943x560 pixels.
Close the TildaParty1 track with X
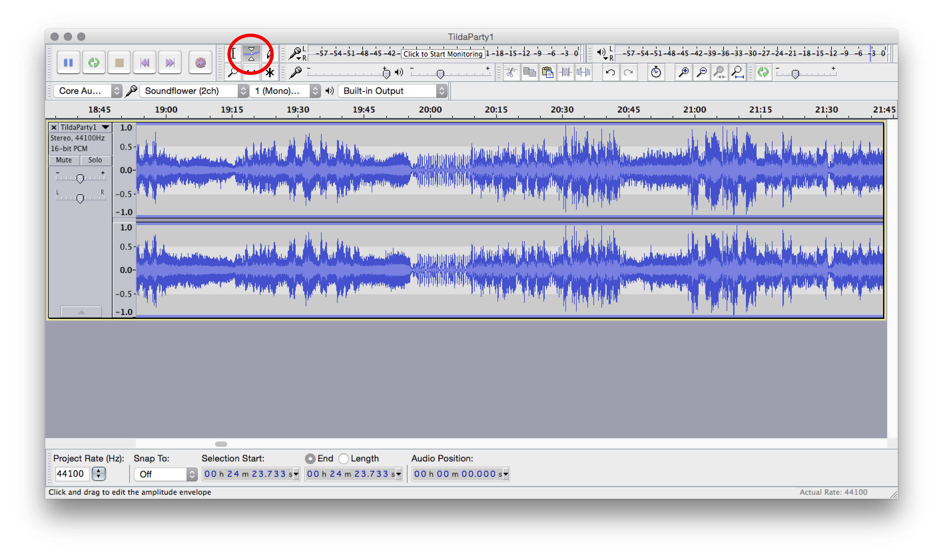(54, 127)
